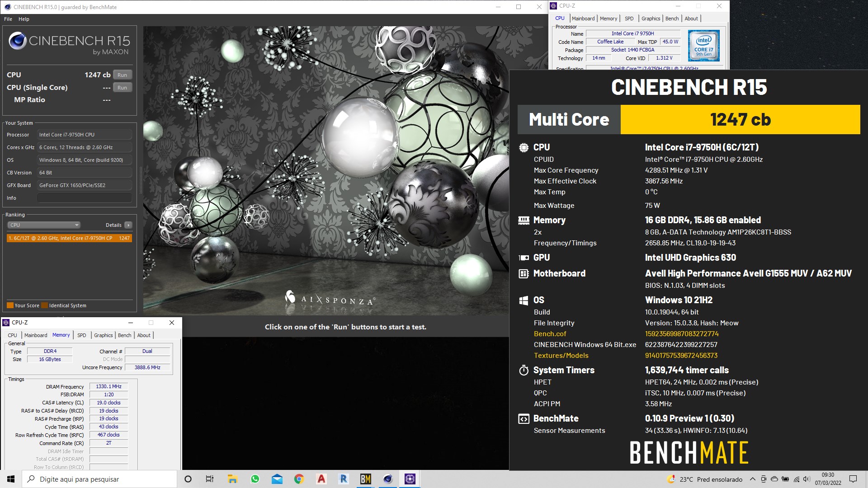Image resolution: width=868 pixels, height=488 pixels.
Task: Click the Textures/Models hash value
Action: (681, 356)
